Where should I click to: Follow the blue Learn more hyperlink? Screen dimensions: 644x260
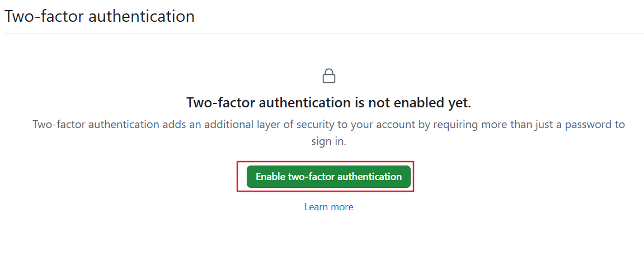(328, 207)
